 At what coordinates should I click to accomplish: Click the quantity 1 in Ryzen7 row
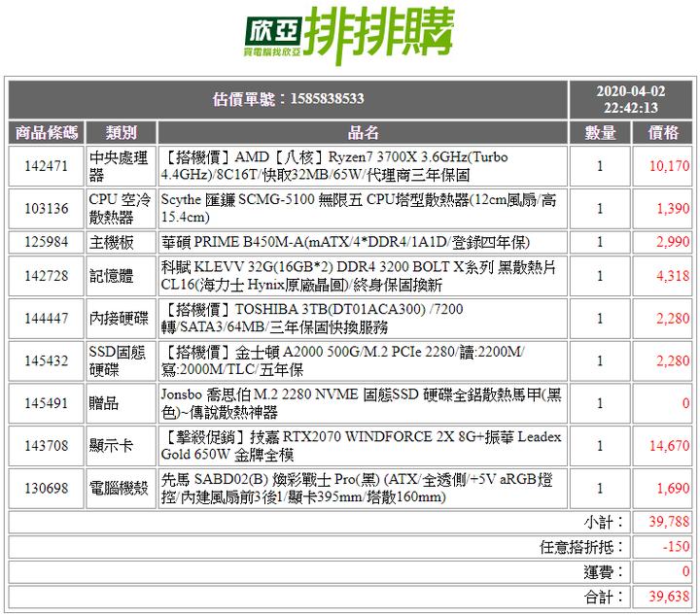pos(600,166)
